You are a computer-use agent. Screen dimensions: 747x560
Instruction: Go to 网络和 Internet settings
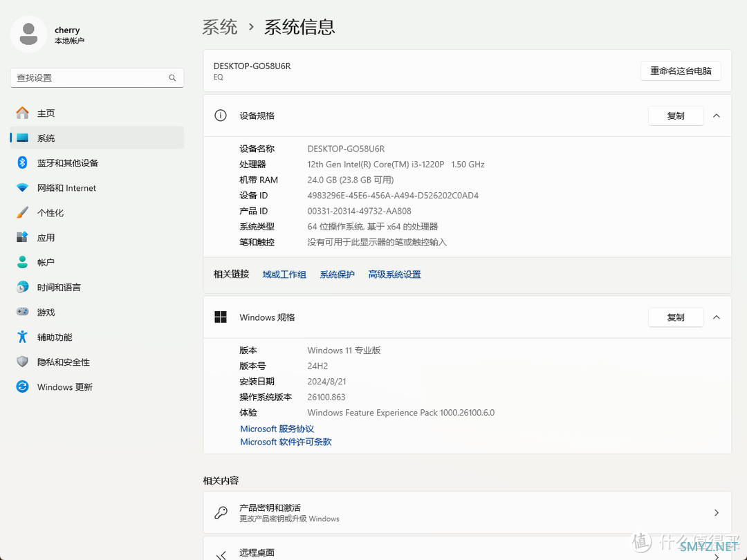97,187
